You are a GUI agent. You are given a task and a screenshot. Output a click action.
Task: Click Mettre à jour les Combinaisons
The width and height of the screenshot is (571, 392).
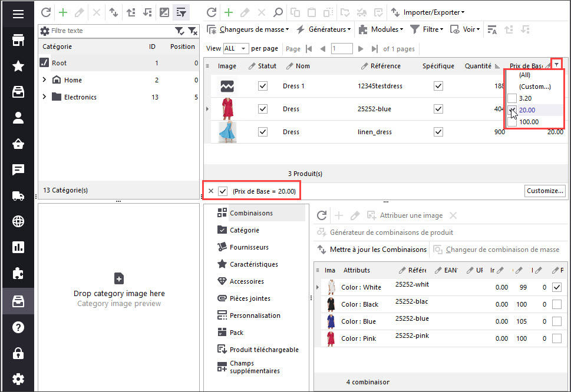[x=372, y=250]
